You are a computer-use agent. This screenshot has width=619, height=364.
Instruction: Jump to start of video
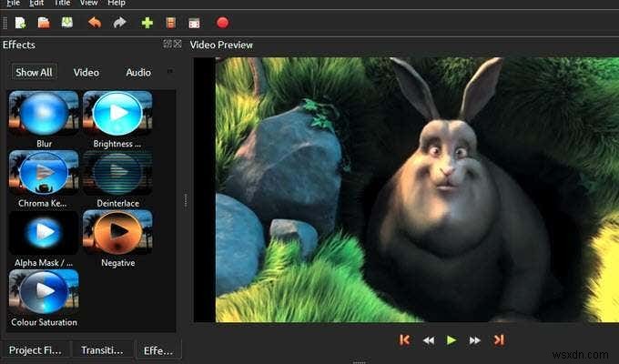(x=405, y=340)
